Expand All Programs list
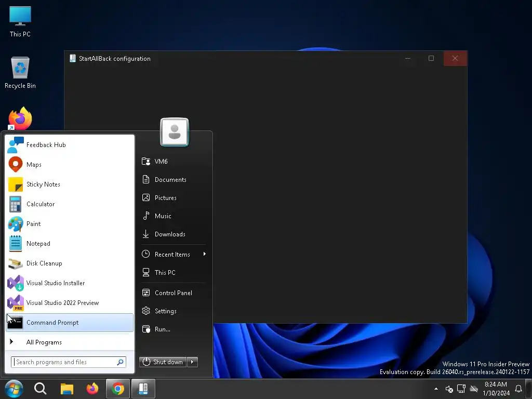Screen dimensions: 532x399 (x=70, y=342)
